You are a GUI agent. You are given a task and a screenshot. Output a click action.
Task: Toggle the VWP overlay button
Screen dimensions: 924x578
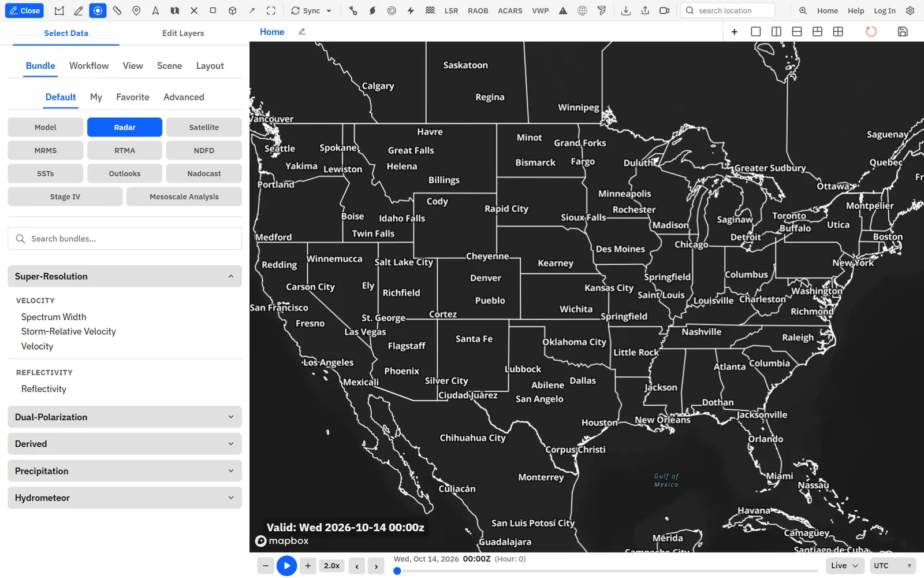pos(541,10)
